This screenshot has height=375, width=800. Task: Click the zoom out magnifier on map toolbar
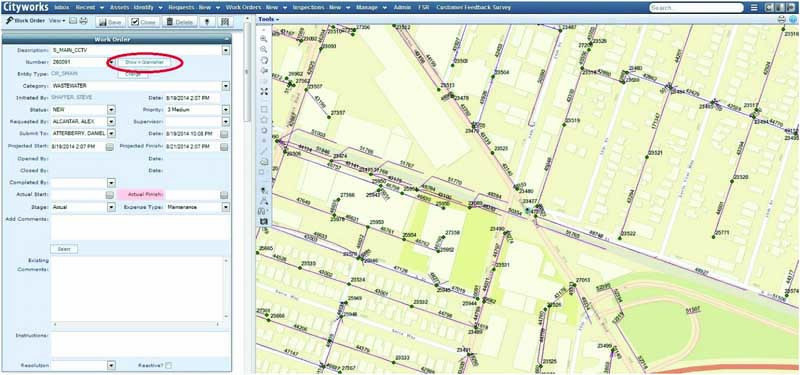pyautogui.click(x=264, y=49)
